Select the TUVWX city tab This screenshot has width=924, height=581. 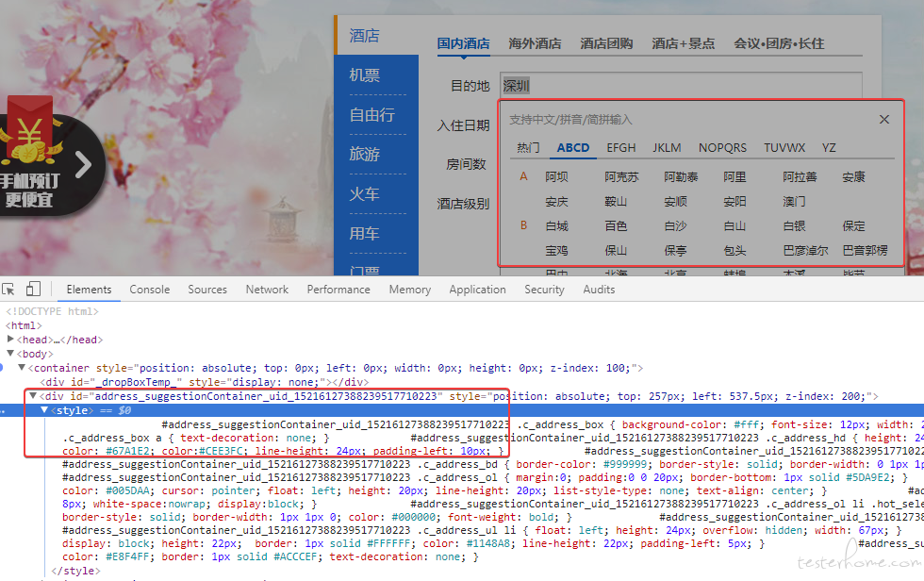(784, 147)
